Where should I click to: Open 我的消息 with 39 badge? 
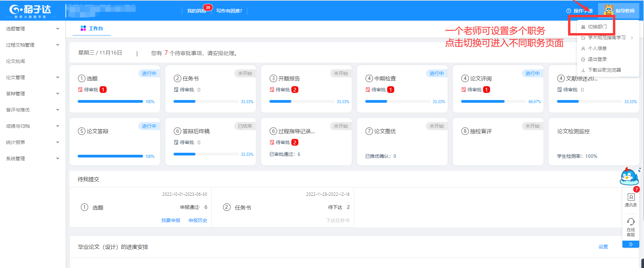click(x=197, y=11)
